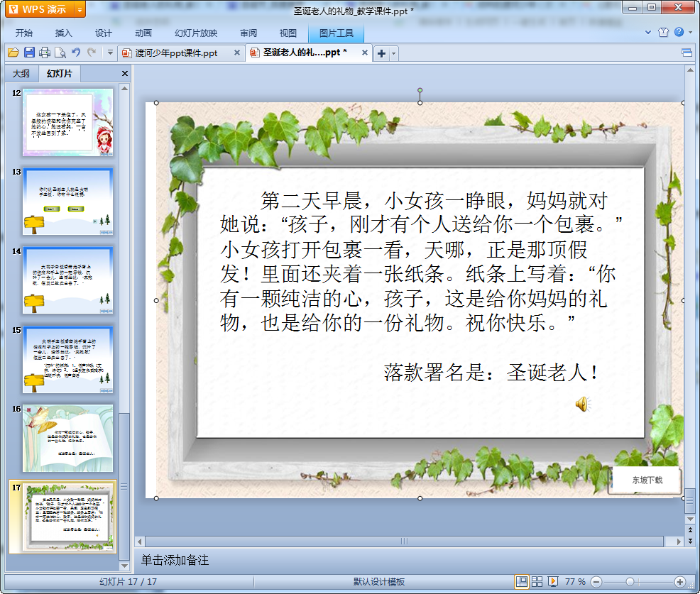Click the 77 % zoom level
700x594 pixels.
[x=575, y=581]
